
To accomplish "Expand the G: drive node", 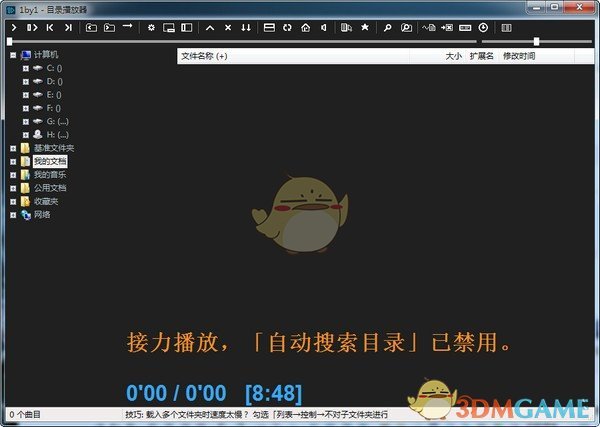I will pos(26,122).
